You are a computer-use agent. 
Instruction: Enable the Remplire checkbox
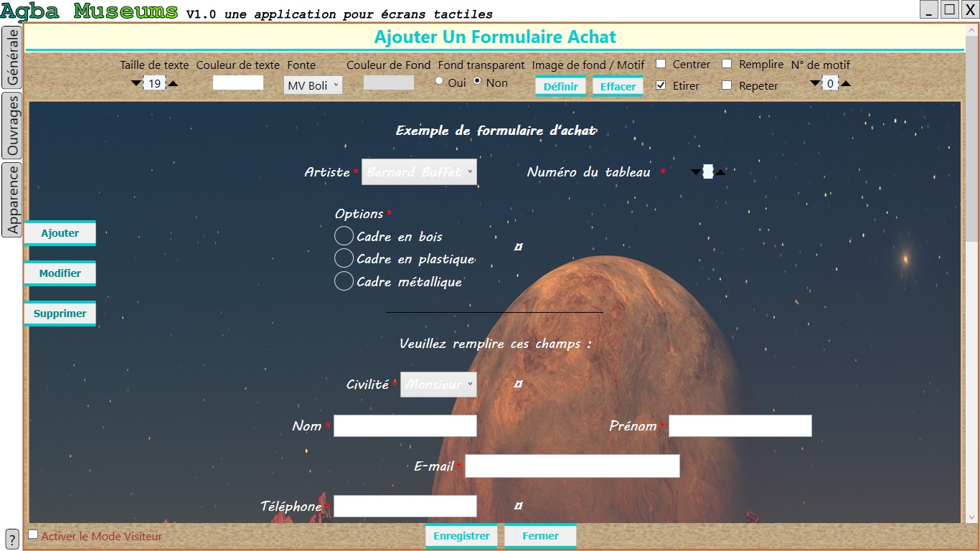tap(727, 64)
